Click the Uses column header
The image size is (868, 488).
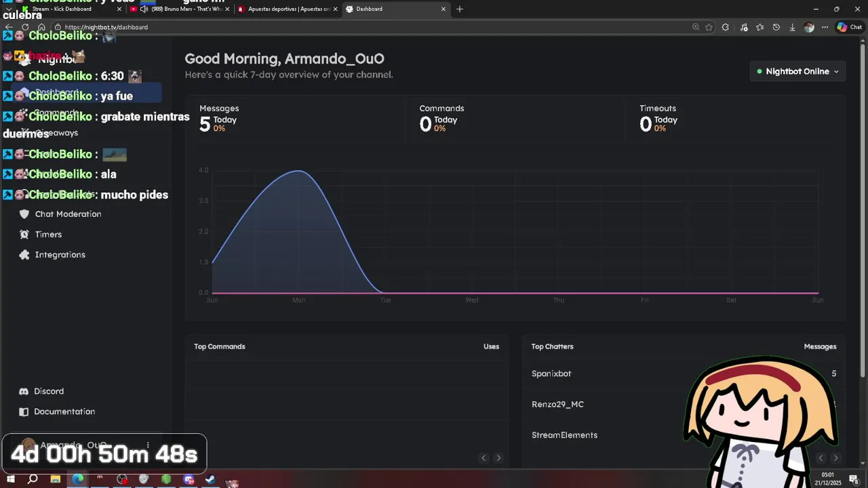pyautogui.click(x=491, y=346)
